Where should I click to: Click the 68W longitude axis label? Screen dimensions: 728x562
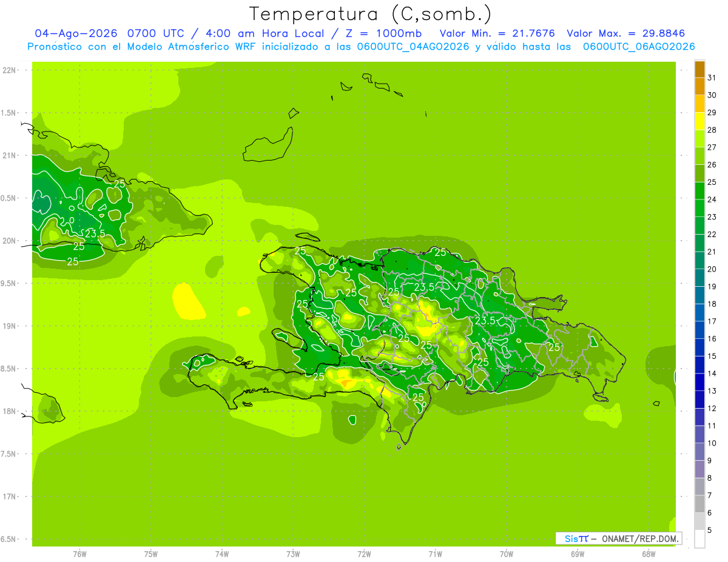[649, 554]
